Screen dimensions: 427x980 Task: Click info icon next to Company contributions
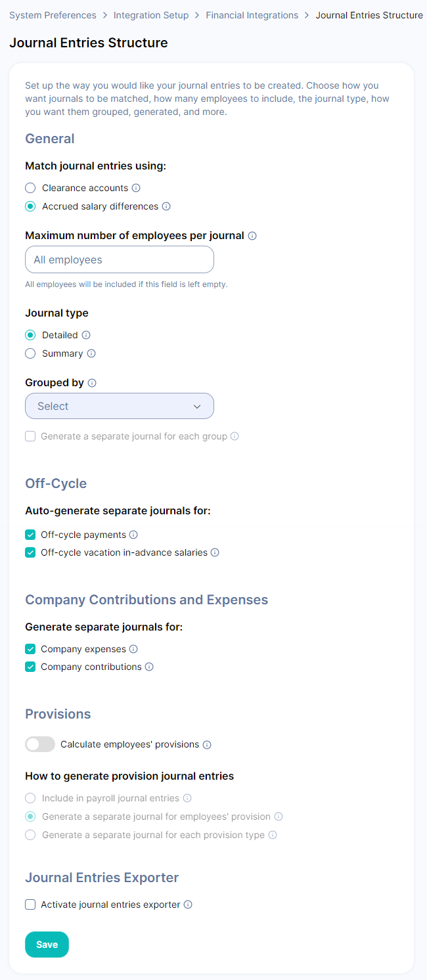(x=149, y=667)
